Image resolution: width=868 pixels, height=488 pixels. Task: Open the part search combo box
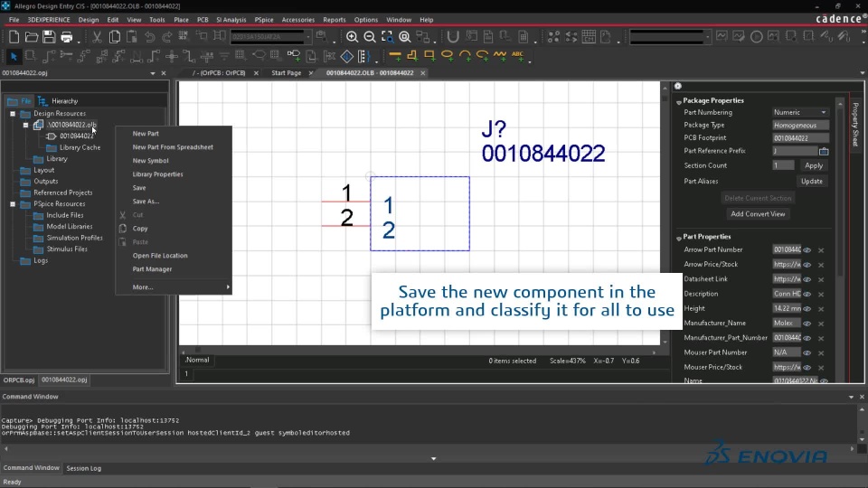(270, 36)
